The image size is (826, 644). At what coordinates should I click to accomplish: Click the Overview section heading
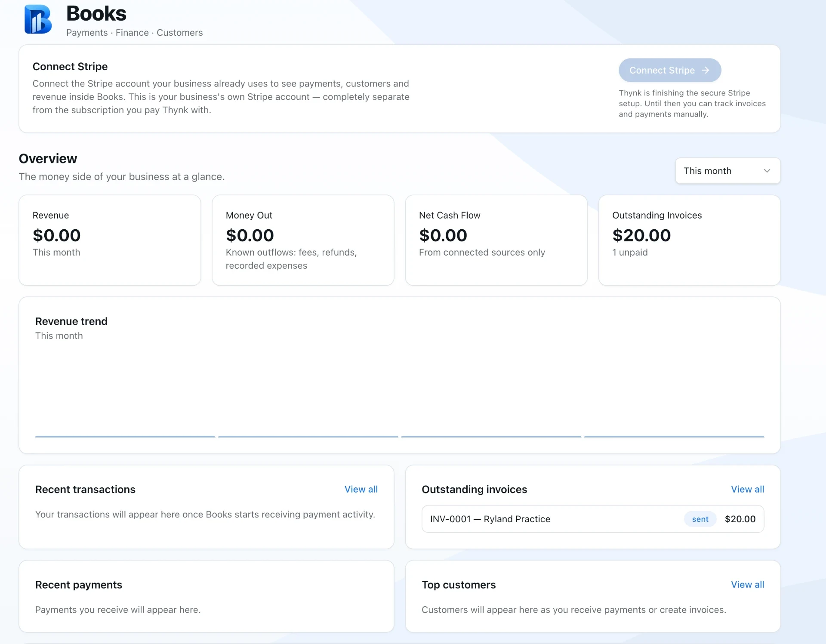coord(48,159)
